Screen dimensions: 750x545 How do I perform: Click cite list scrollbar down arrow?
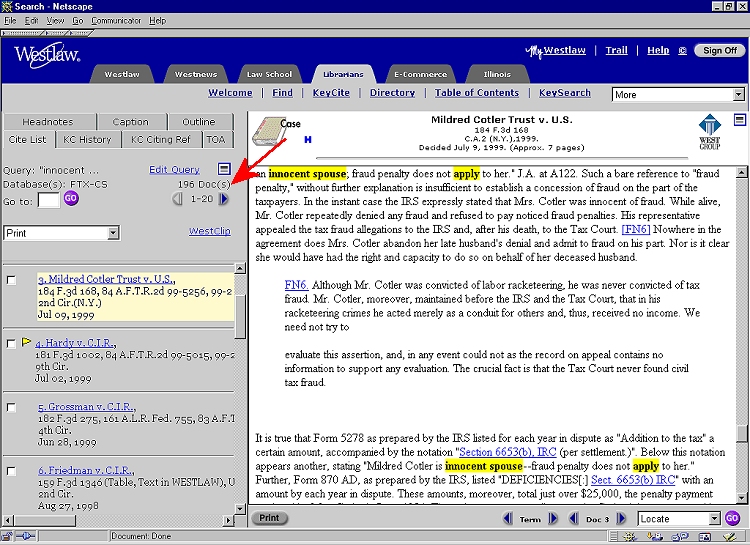point(240,508)
